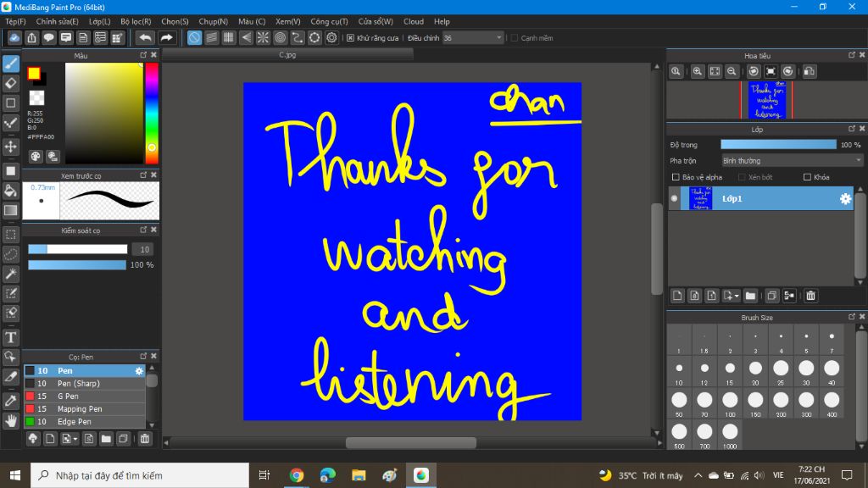
Task: Adjust the Độ trong opacity slider
Action: [778, 144]
